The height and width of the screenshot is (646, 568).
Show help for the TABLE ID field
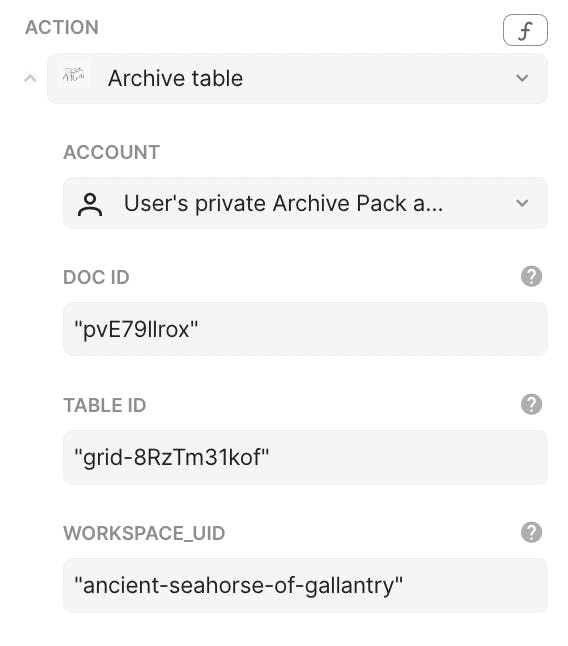[531, 404]
